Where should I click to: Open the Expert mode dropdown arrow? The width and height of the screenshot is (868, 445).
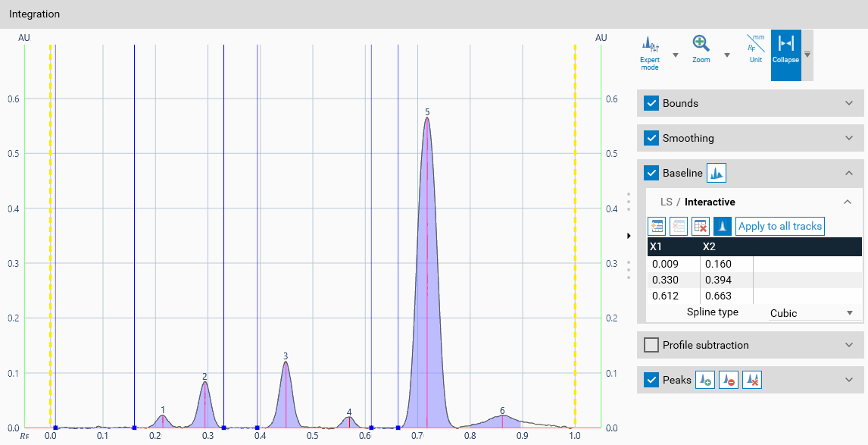[675, 55]
